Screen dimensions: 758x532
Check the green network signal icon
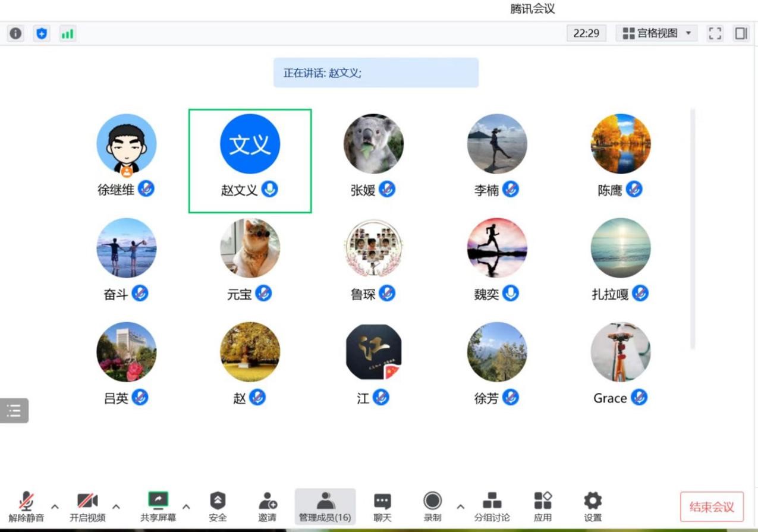tap(67, 34)
